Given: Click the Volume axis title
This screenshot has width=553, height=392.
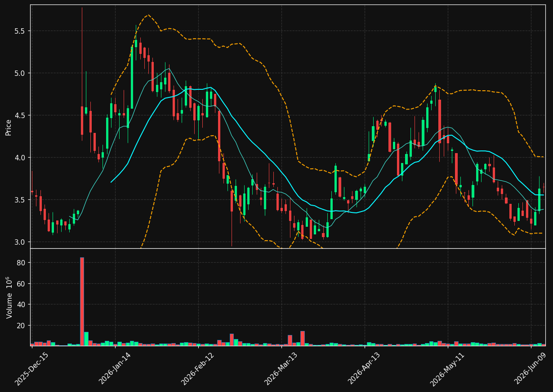Looking at the screenshot, I should (9, 297).
